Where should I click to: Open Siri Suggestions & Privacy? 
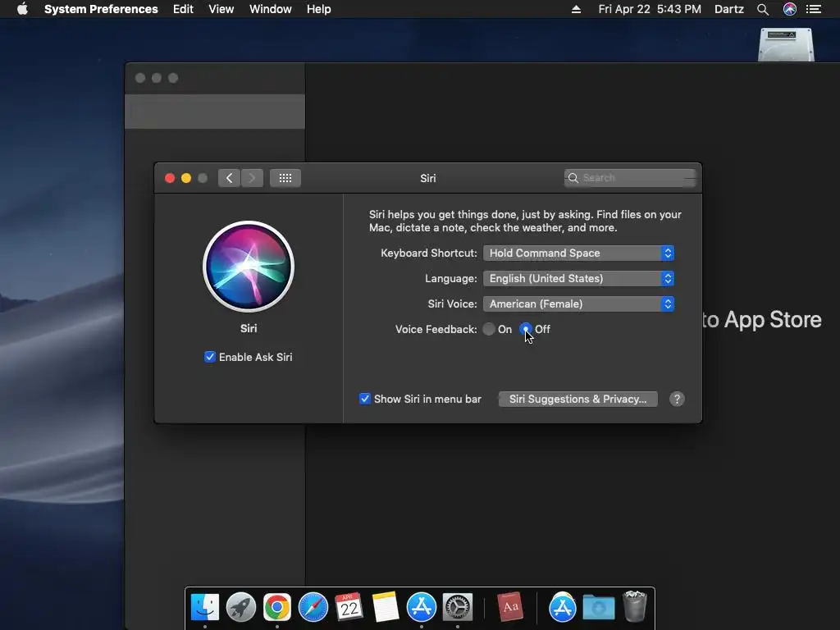577,399
